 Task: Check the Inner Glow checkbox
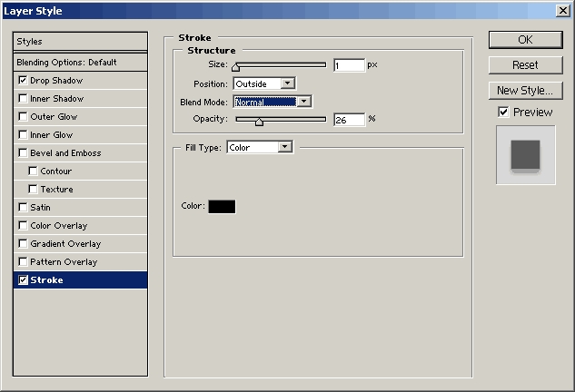23,135
